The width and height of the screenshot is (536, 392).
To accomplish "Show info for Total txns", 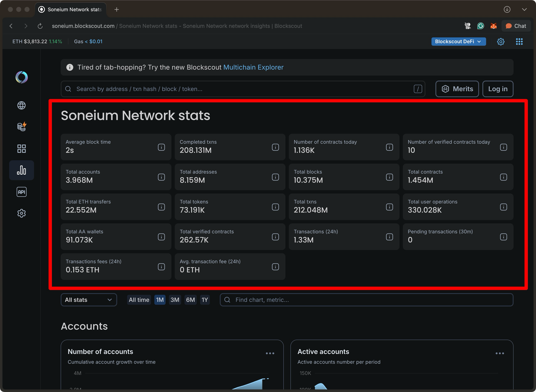I will tap(389, 207).
